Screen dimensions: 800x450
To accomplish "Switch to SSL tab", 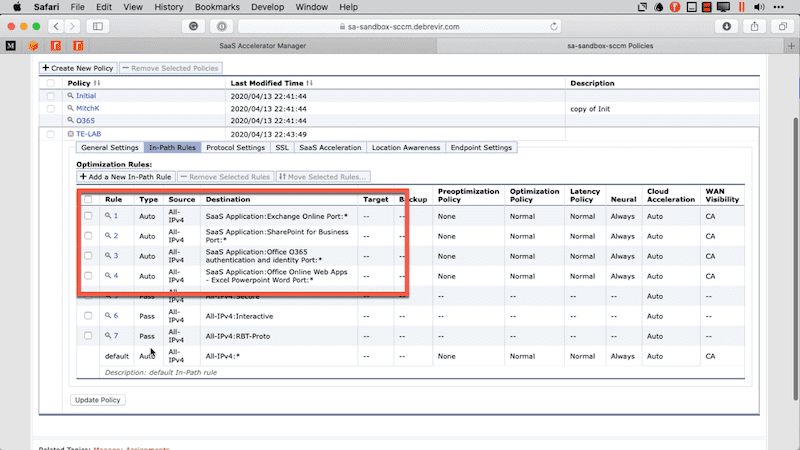I will point(282,147).
